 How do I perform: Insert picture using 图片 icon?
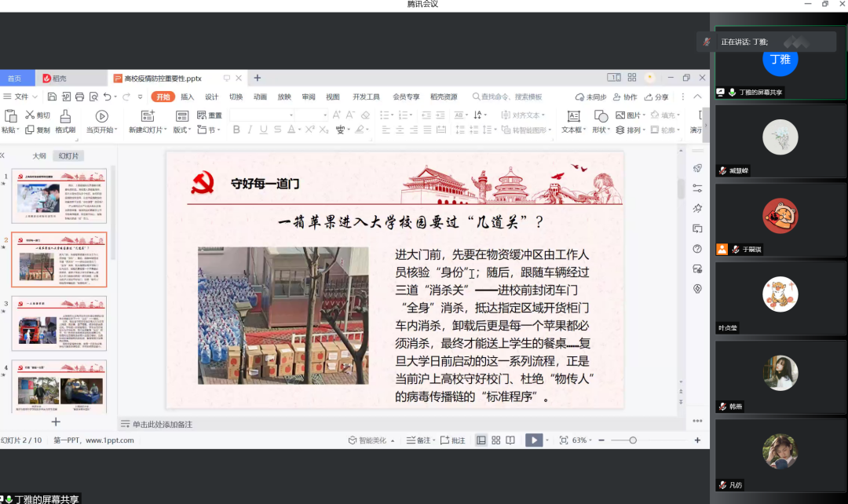[x=622, y=116]
